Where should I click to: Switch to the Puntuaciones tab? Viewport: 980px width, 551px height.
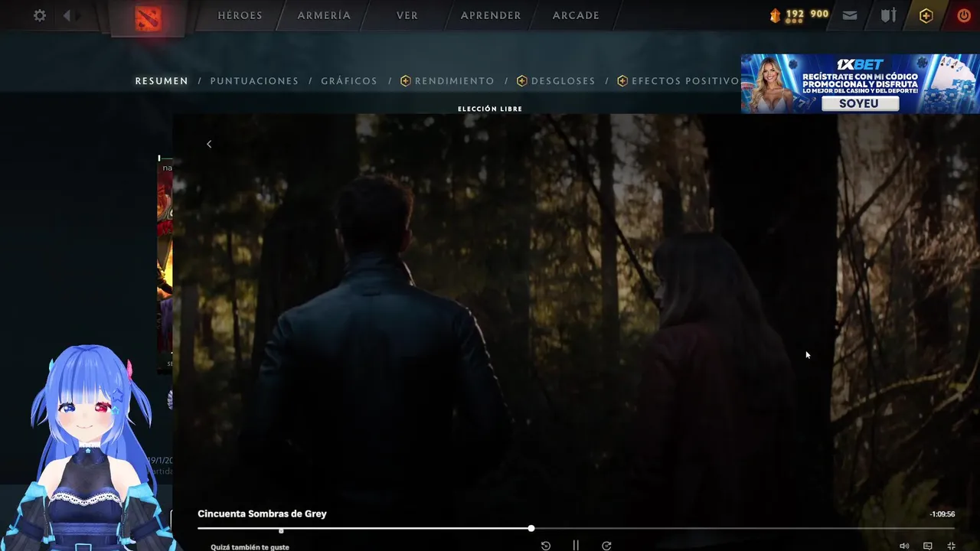pos(254,81)
